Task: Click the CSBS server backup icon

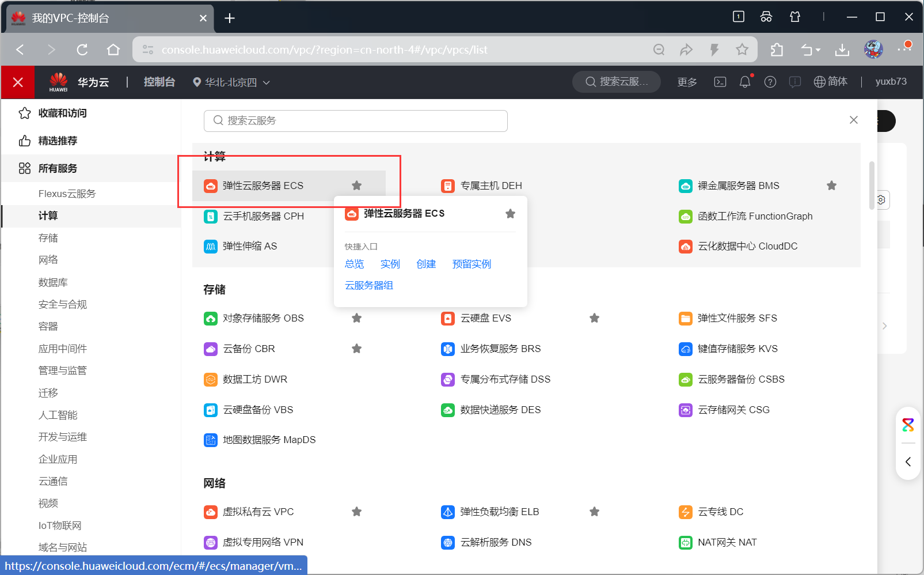Action: 686,379
